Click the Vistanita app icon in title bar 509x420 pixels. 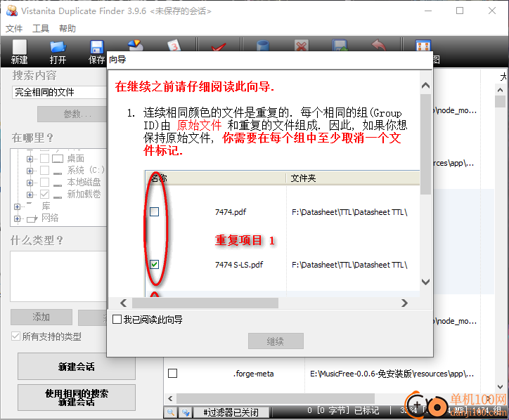(12, 11)
